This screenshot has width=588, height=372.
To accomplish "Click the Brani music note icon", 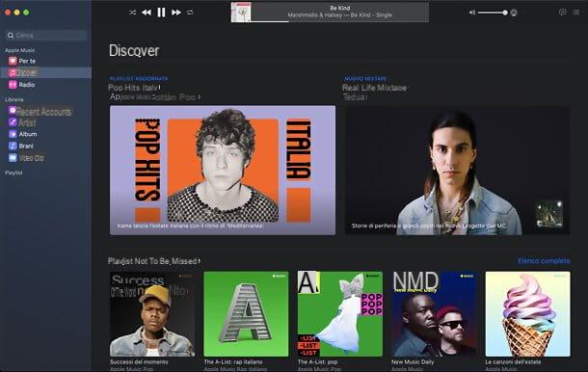I will tap(13, 146).
